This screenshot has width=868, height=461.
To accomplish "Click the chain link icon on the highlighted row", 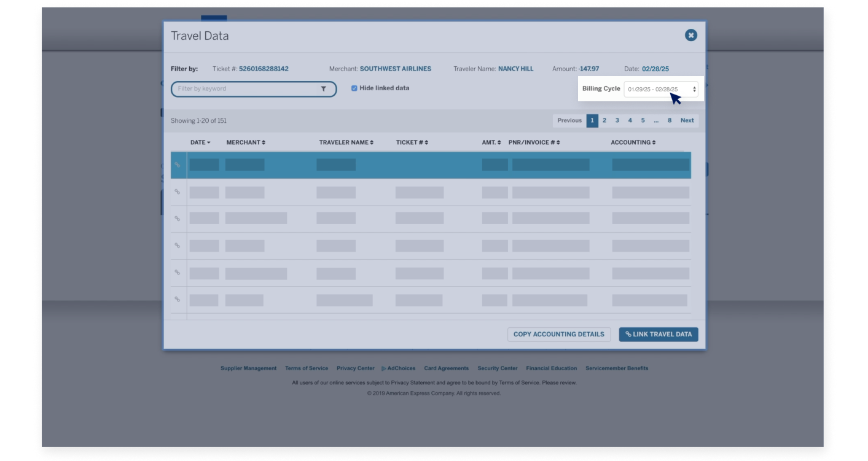I will [x=178, y=165].
